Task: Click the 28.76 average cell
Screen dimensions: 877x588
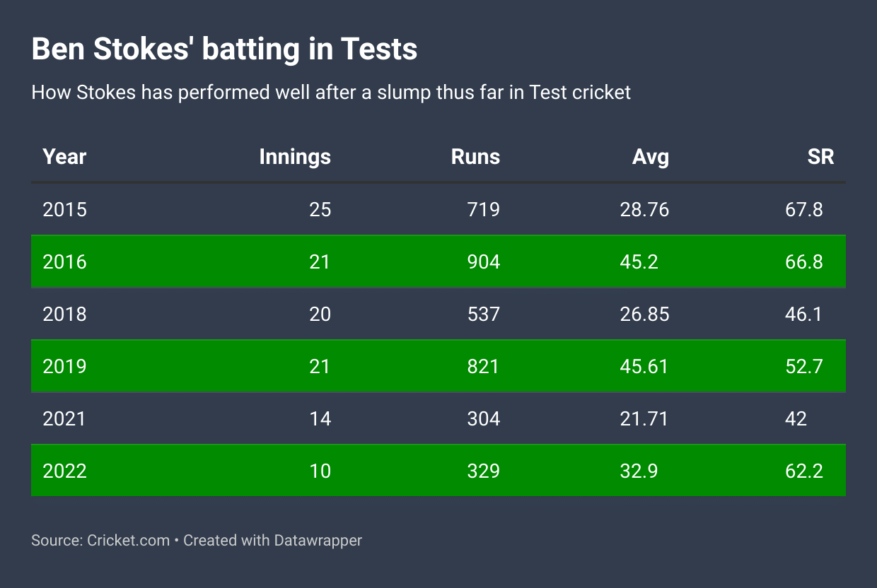Action: click(x=644, y=209)
